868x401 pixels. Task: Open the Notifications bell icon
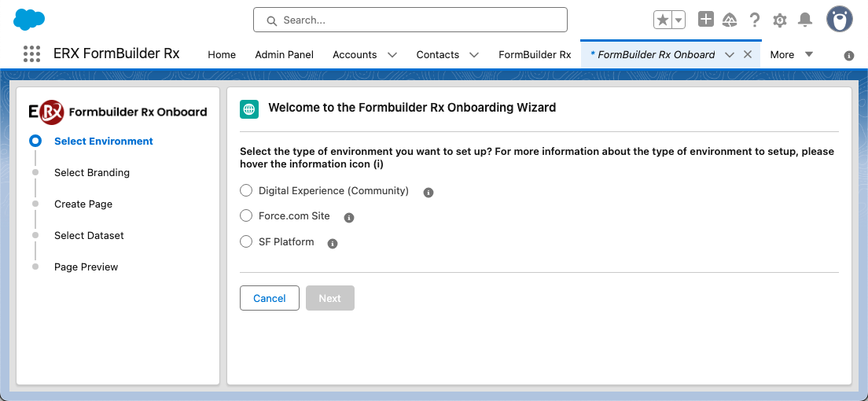click(x=805, y=20)
